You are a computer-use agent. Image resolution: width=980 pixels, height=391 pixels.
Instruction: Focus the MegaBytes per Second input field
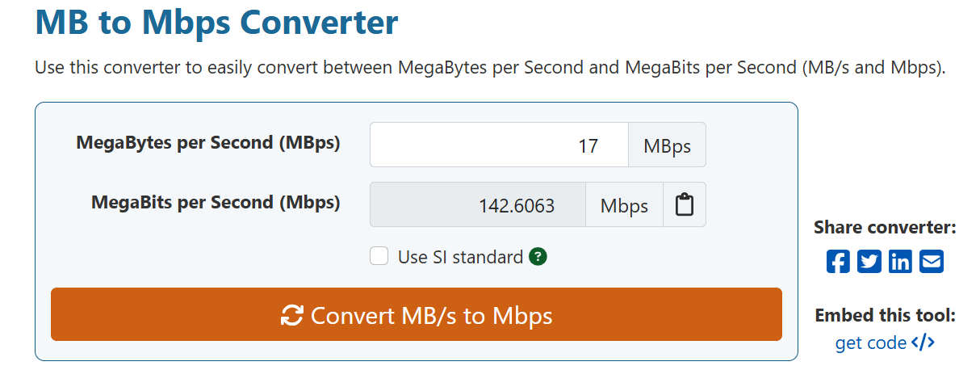coord(499,145)
